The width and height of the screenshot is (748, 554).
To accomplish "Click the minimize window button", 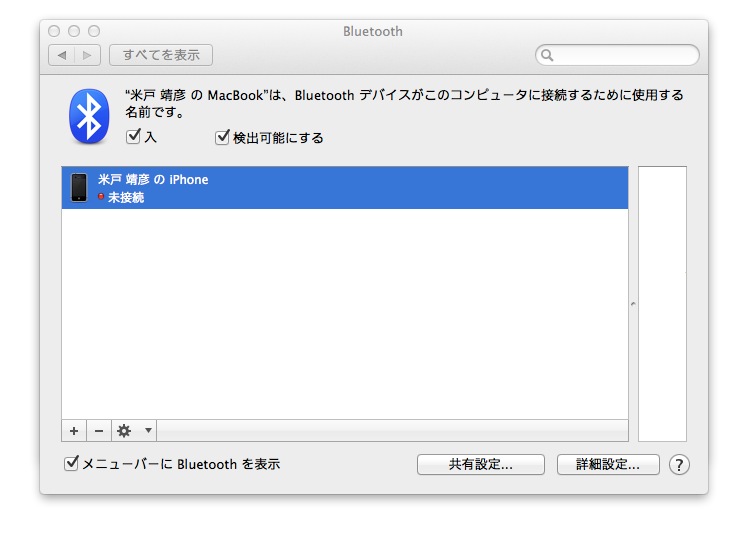I will pos(74,31).
